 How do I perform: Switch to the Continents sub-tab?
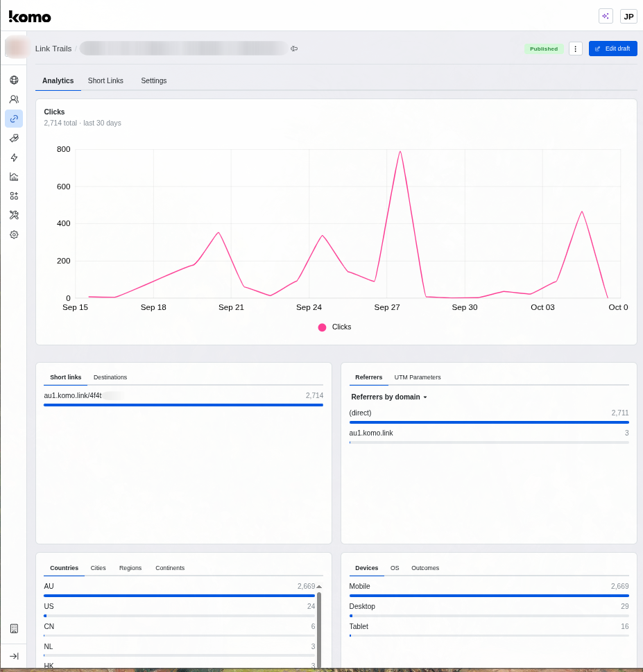click(x=170, y=568)
